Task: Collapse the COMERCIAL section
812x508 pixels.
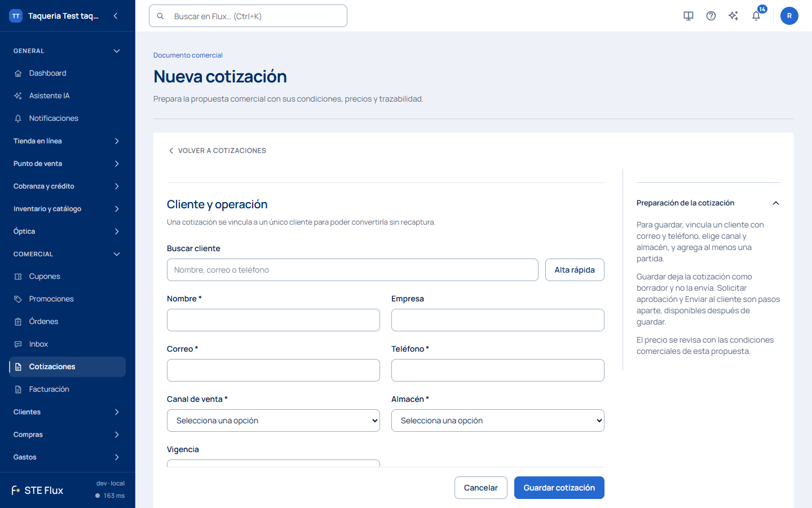Action: 117,254
